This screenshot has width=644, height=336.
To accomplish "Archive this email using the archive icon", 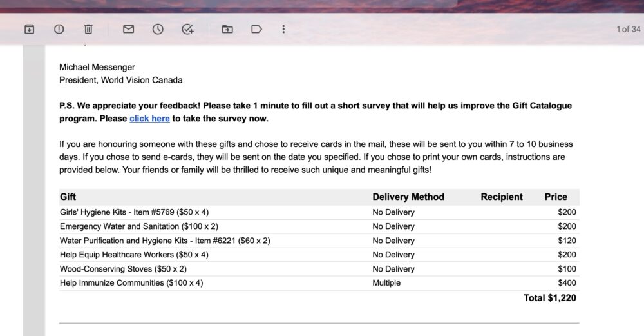I will click(29, 29).
